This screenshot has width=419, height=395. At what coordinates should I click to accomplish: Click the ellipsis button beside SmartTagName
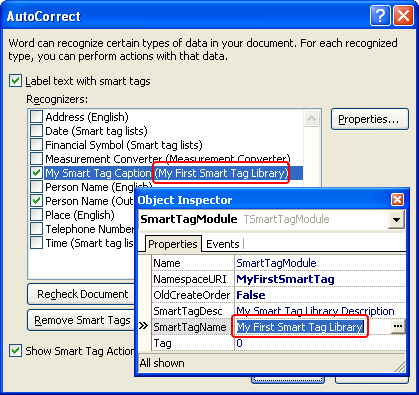(x=398, y=327)
